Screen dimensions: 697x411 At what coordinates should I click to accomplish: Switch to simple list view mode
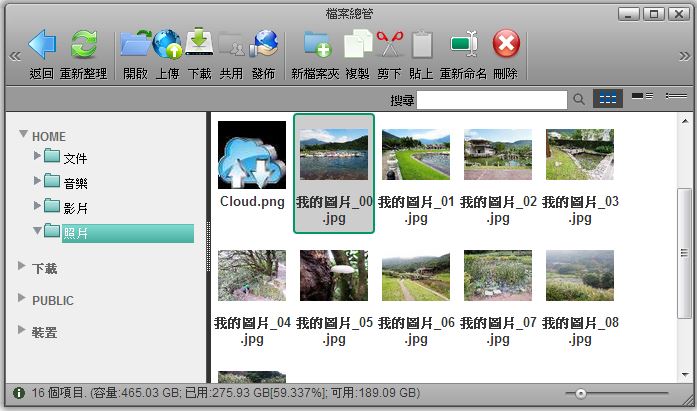[x=676, y=98]
